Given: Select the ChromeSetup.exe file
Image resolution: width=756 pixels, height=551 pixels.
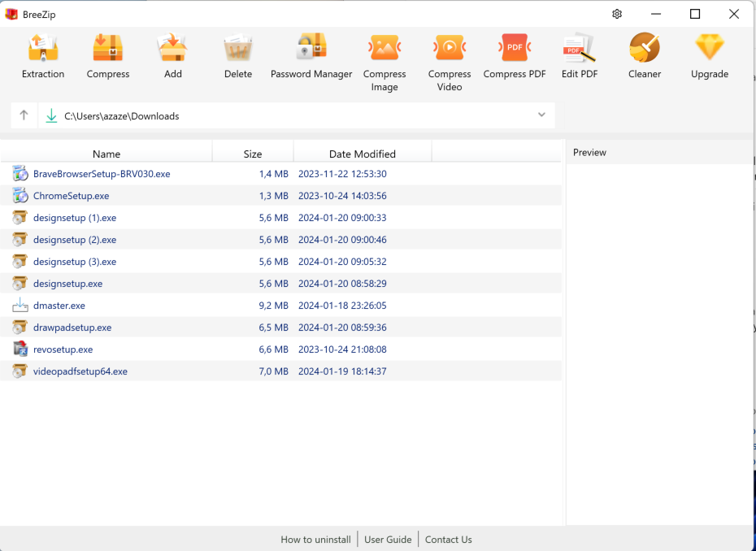Looking at the screenshot, I should 70,195.
